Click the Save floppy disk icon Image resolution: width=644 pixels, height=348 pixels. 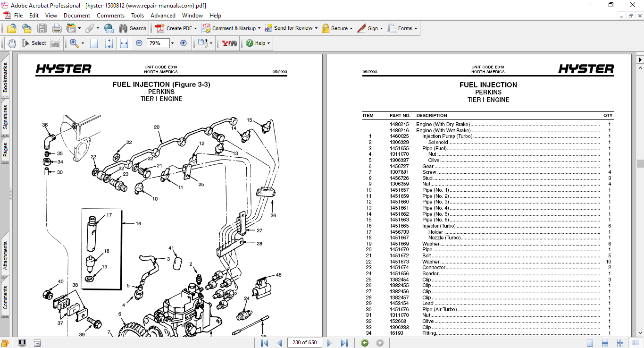[42, 28]
